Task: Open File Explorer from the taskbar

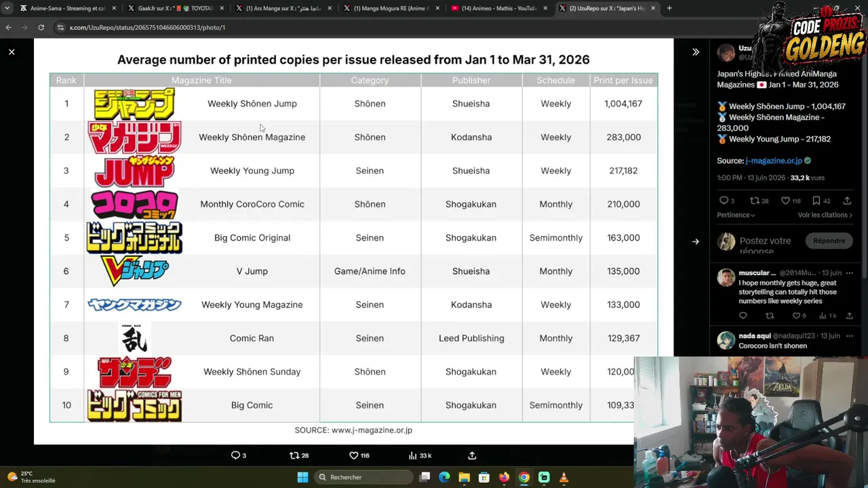Action: coord(465,477)
